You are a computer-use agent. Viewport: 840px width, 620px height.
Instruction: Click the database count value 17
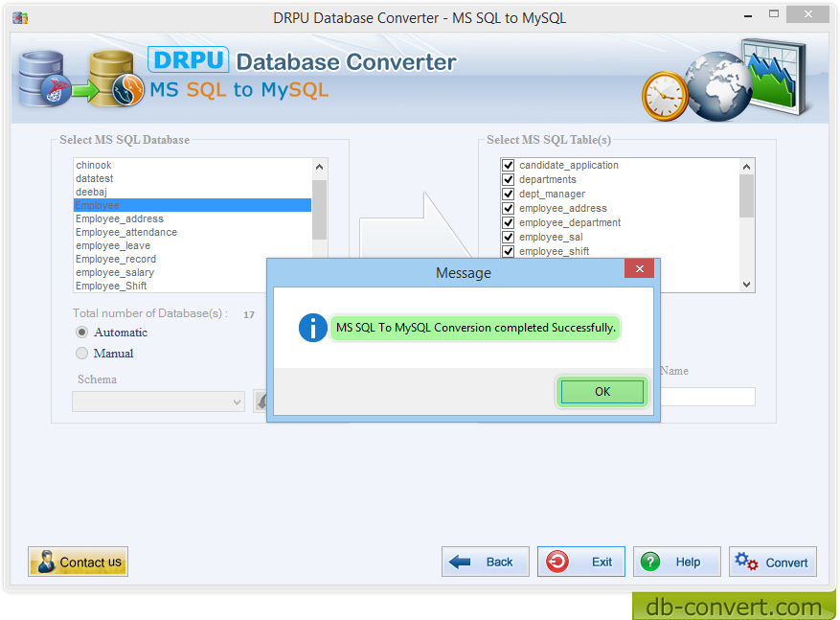point(249,314)
